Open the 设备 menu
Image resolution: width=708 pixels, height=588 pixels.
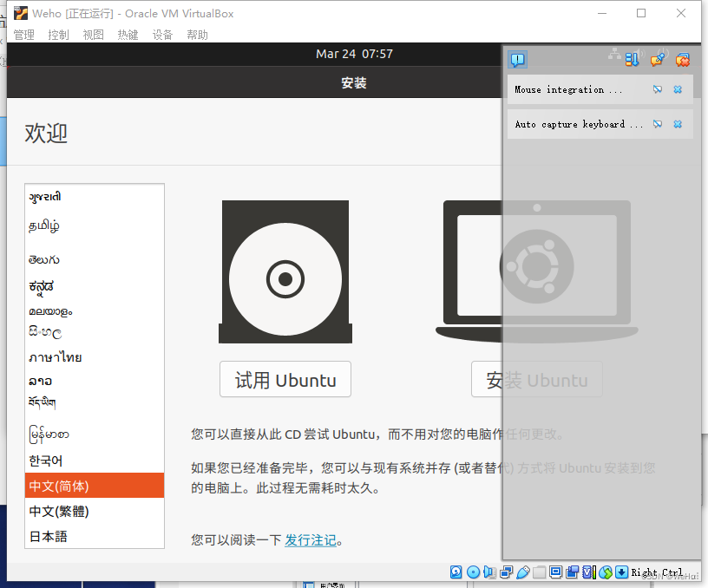162,35
